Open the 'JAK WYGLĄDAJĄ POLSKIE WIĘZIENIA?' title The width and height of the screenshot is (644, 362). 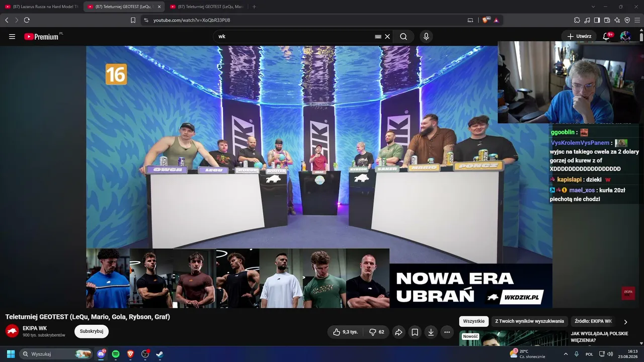pos(599,337)
